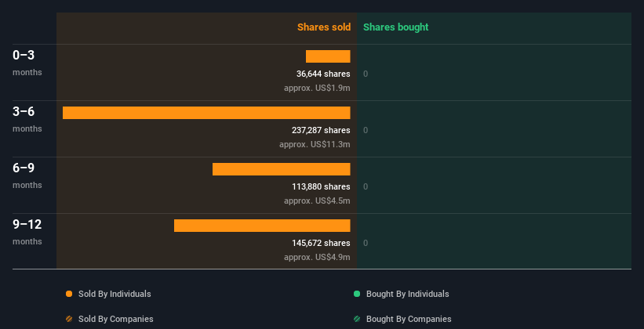The image size is (644, 329).
Task: Click the orange Sold By Individuals legend dot
Action: click(69, 294)
